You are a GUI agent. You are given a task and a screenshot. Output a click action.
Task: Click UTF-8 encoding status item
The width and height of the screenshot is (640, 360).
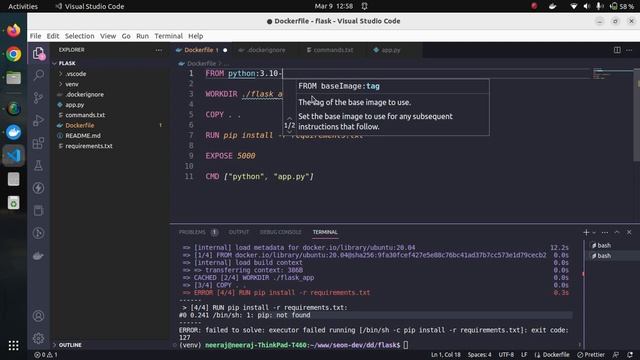[506, 355]
